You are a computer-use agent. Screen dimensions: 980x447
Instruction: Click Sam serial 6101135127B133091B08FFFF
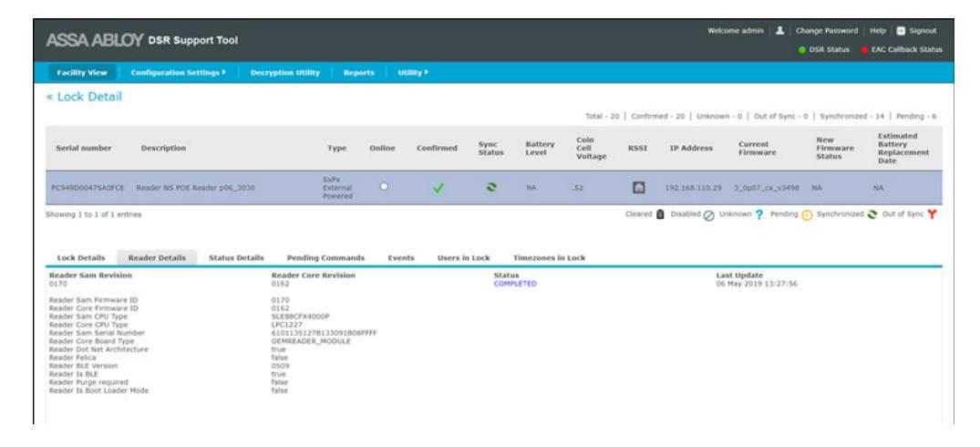click(x=325, y=333)
